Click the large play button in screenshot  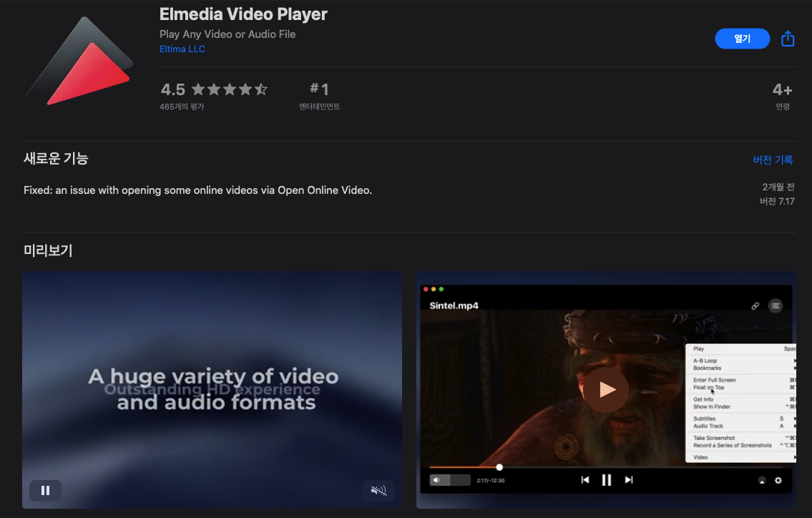click(607, 389)
